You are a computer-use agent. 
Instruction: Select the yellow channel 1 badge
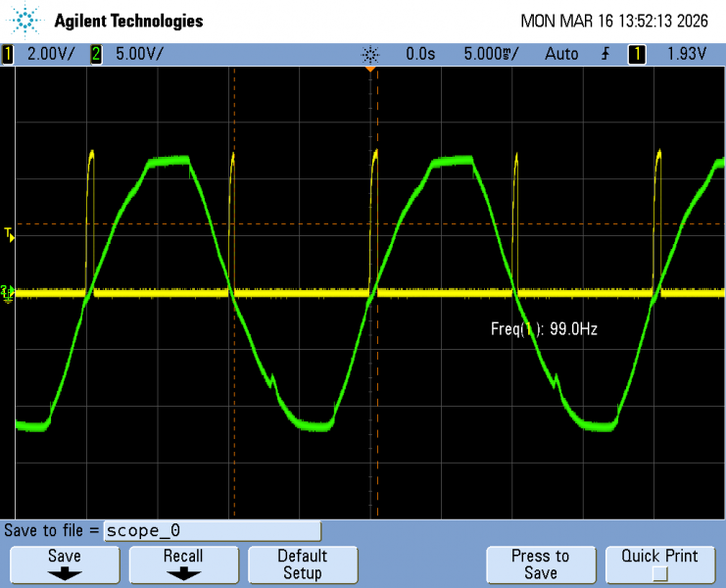[x=9, y=55]
